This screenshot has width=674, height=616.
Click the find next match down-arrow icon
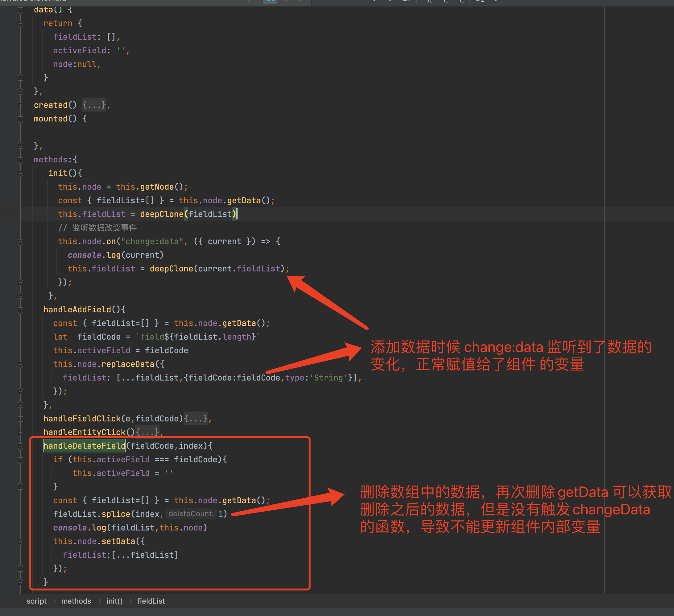(x=390, y=1)
